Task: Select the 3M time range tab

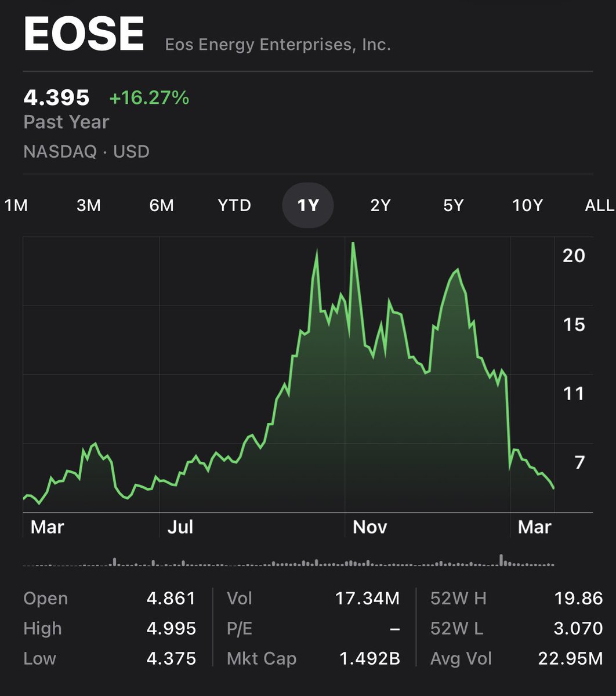Action: (89, 205)
